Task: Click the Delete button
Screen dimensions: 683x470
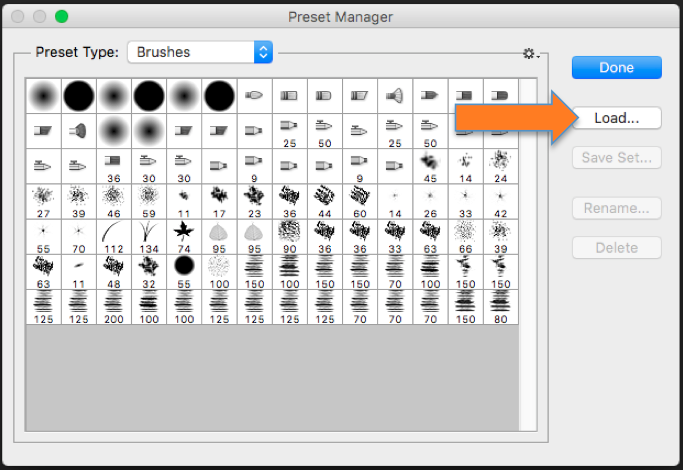Action: tap(616, 248)
